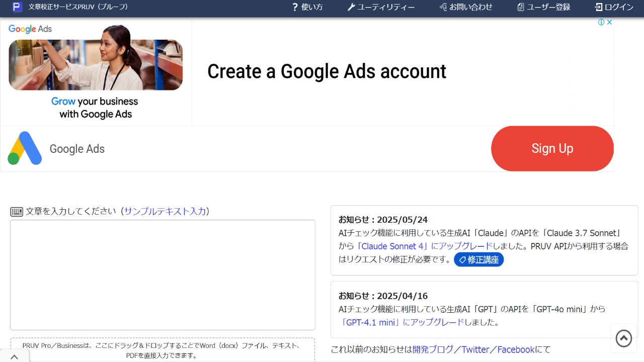This screenshot has height=362, width=644.
Task: Open ユーザー登録 registration page
Action: [544, 7]
